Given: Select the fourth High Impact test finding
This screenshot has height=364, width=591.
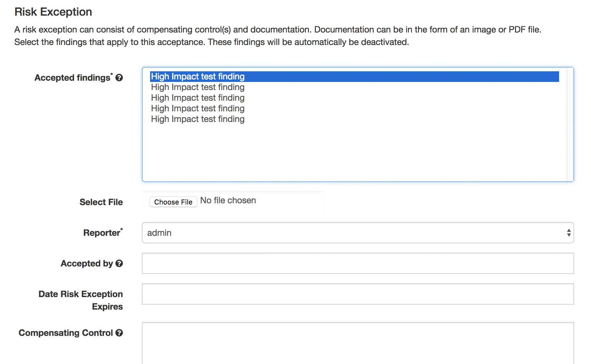Looking at the screenshot, I should click(x=198, y=108).
